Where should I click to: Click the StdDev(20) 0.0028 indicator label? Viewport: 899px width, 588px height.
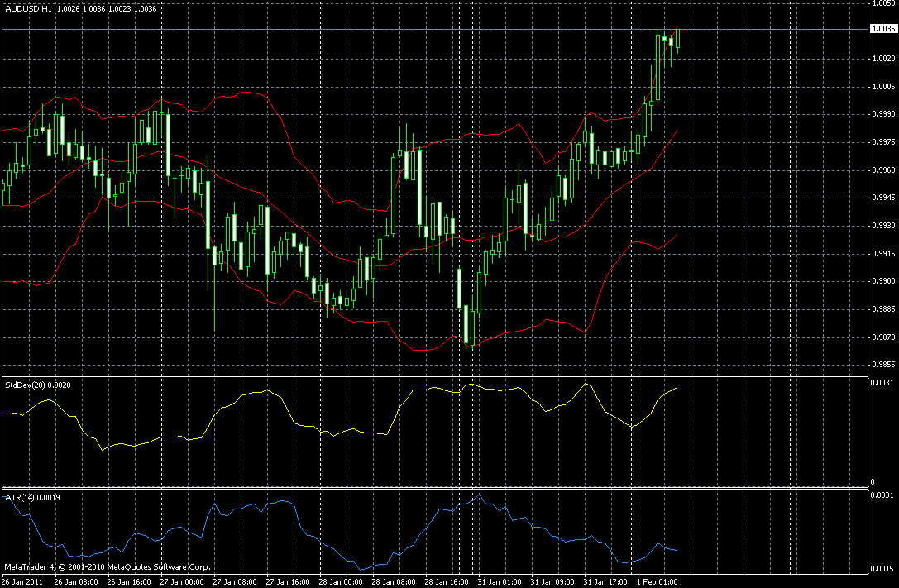click(38, 385)
